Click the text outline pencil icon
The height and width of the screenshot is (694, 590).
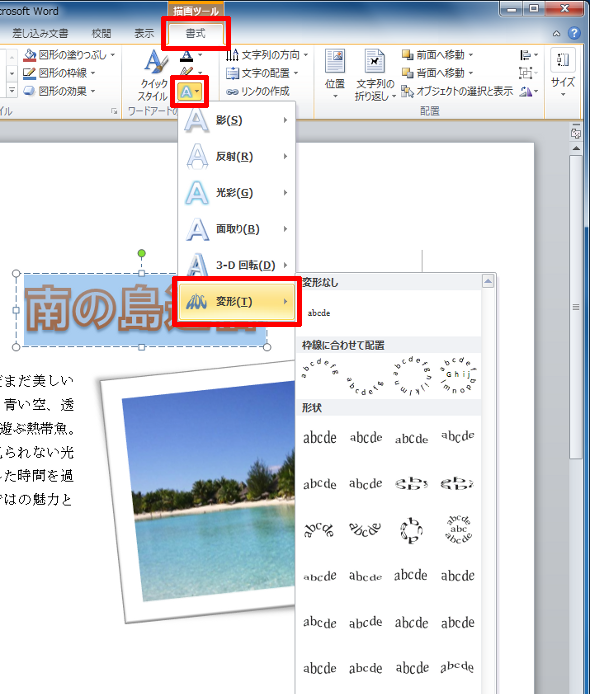click(x=186, y=72)
